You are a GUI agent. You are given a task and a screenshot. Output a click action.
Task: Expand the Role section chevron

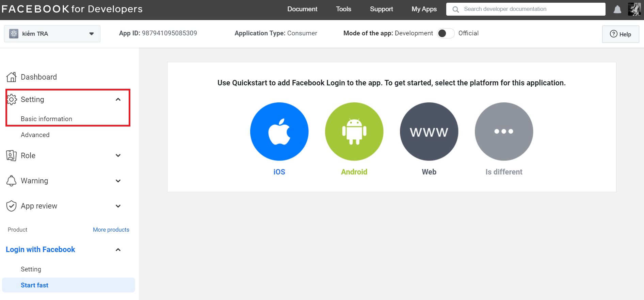point(118,155)
